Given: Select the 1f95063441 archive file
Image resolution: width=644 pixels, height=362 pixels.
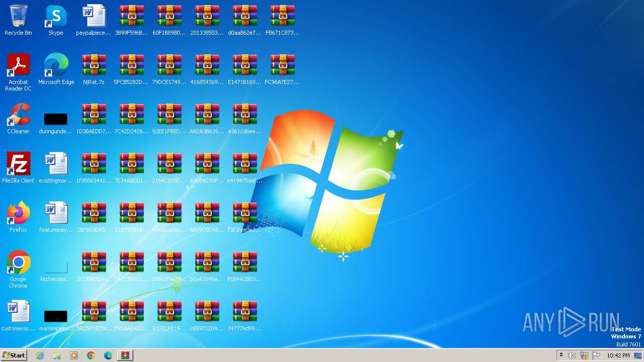Looking at the screenshot, I should pos(94,168).
